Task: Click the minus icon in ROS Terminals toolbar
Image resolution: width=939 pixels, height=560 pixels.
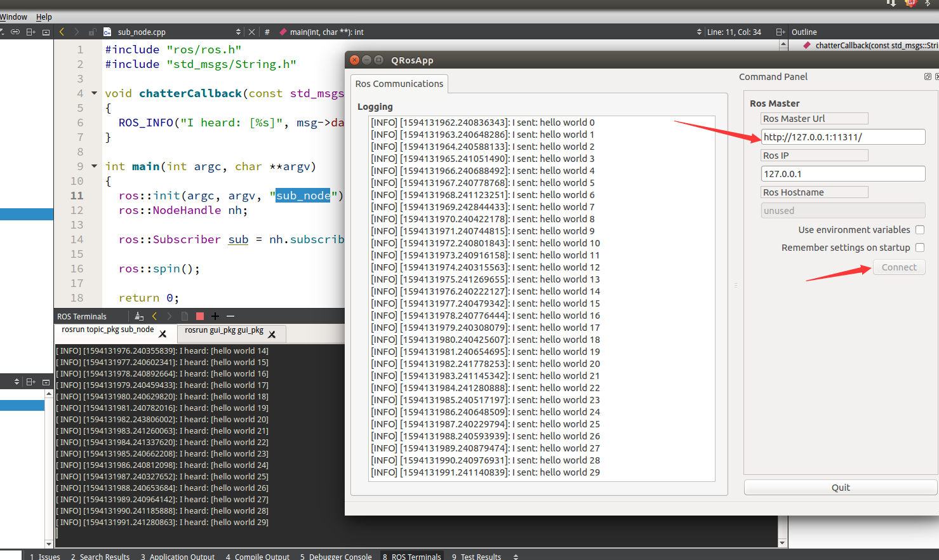Action: tap(230, 316)
